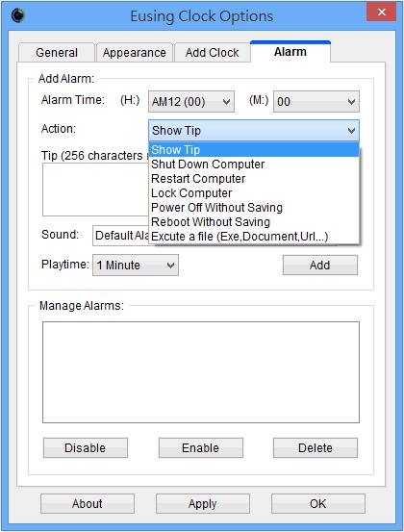
Task: Expand the alarm hour dropdown
Action: coord(191,101)
